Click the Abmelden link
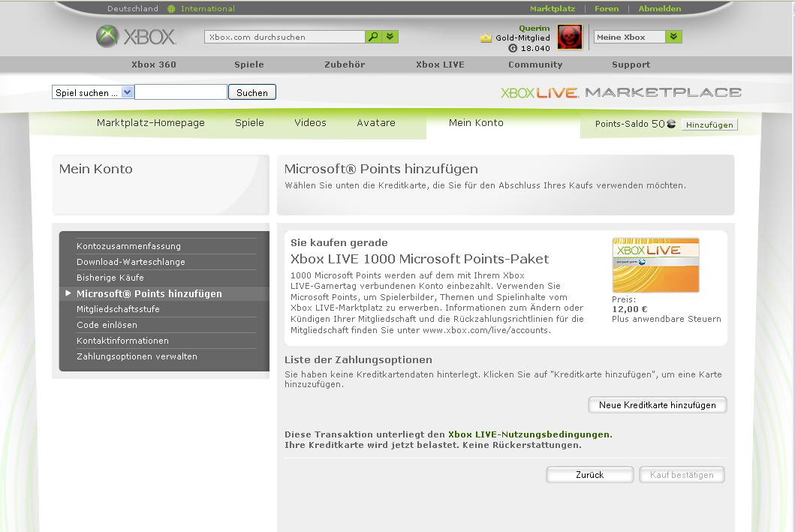795x532 pixels. point(660,8)
